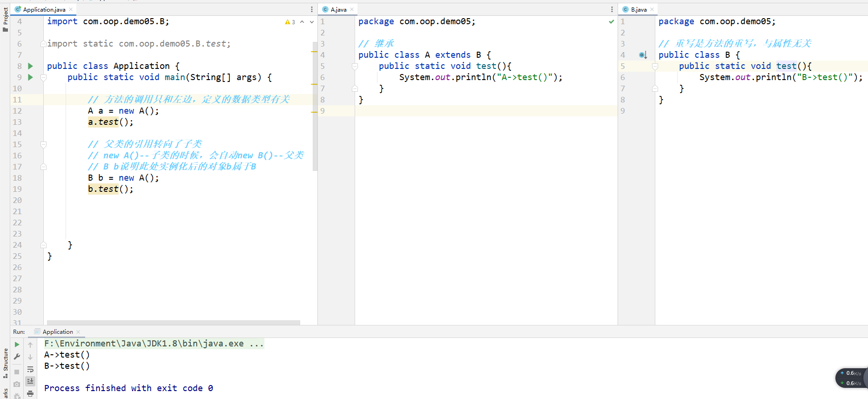Click 'import com.oop.demo05.B;' on line 4

click(108, 21)
